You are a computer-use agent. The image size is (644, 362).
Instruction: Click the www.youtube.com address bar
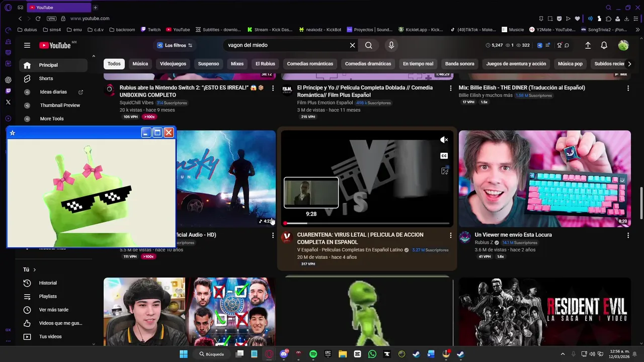(x=90, y=19)
